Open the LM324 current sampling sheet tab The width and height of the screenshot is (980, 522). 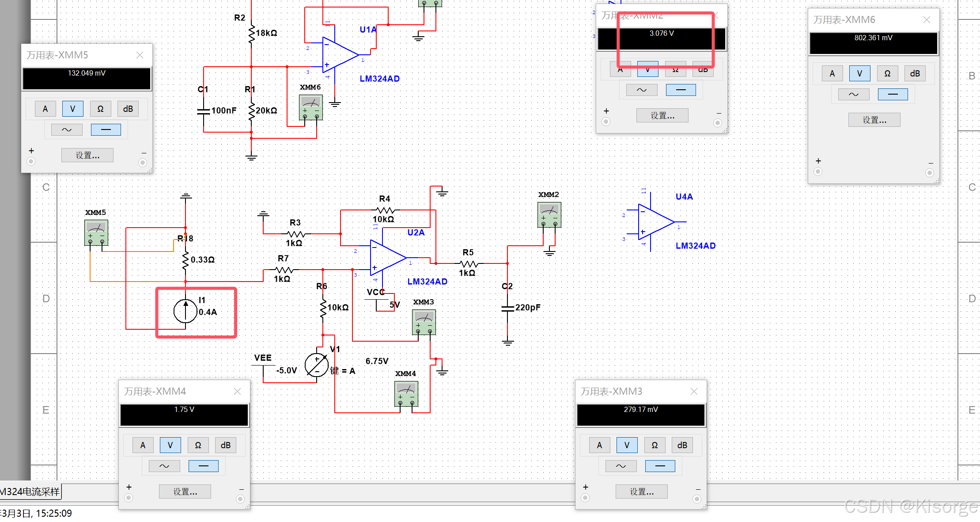(30, 492)
